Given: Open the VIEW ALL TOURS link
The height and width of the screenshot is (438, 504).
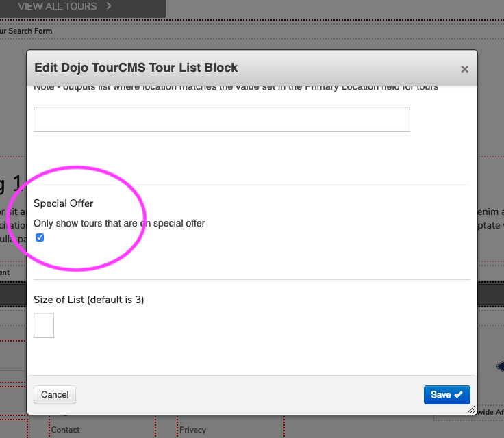Looking at the screenshot, I should pyautogui.click(x=58, y=6).
